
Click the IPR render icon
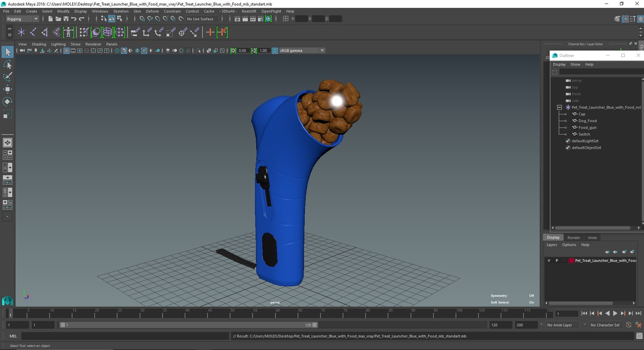[x=253, y=19]
